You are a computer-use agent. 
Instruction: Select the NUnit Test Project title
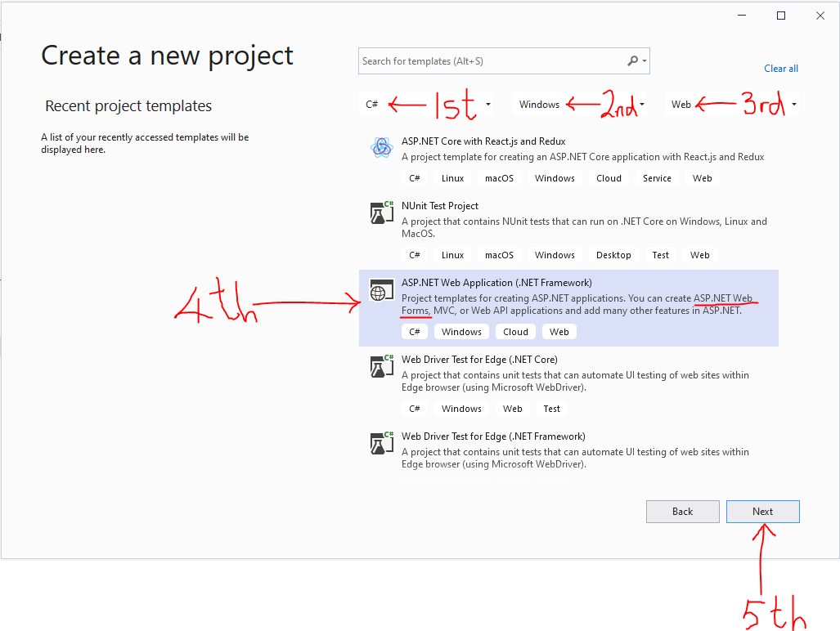440,206
